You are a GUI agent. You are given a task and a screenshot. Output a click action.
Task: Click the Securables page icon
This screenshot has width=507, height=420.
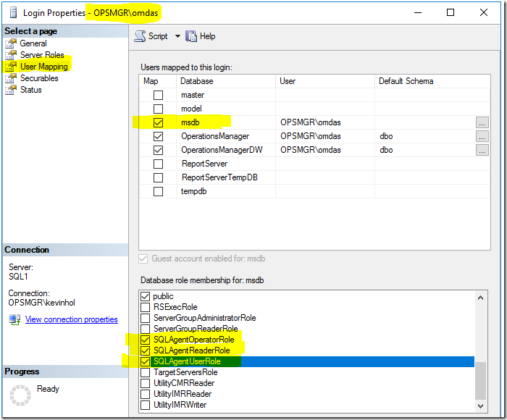point(11,78)
